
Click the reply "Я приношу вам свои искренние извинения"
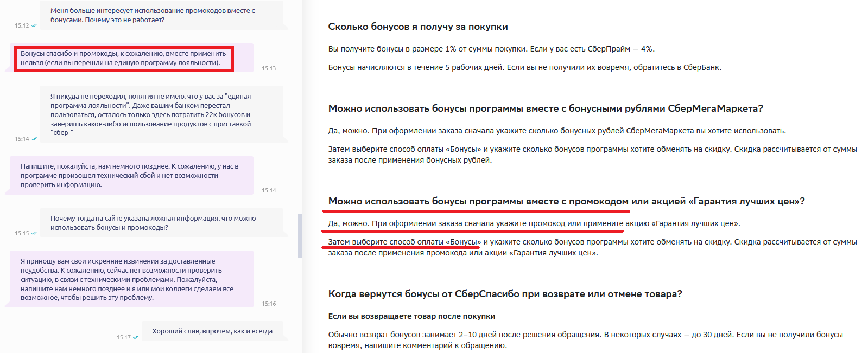click(131, 279)
